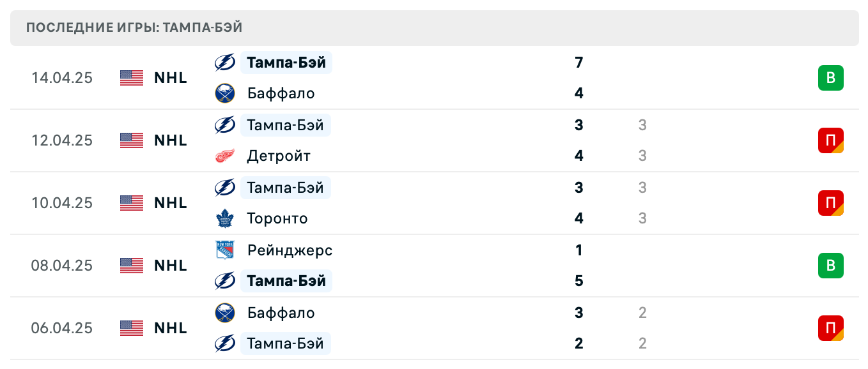Click the Toronto Maple Leafs logo
The height and width of the screenshot is (369, 868).
coord(225,218)
